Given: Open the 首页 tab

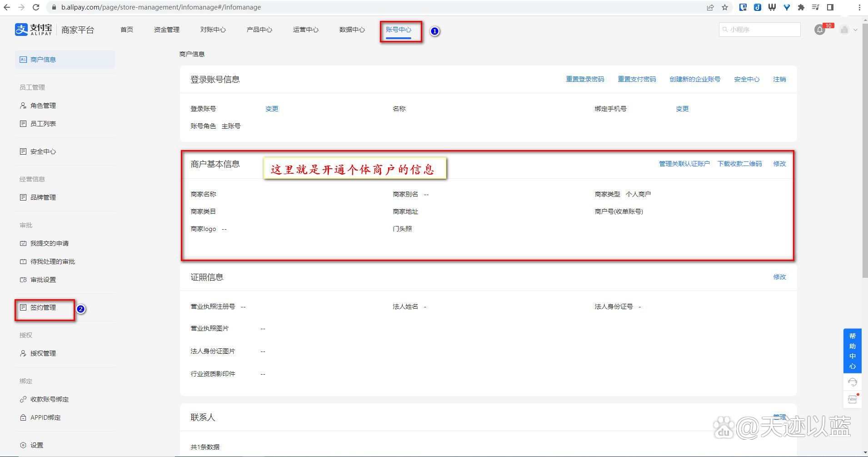Looking at the screenshot, I should (127, 30).
